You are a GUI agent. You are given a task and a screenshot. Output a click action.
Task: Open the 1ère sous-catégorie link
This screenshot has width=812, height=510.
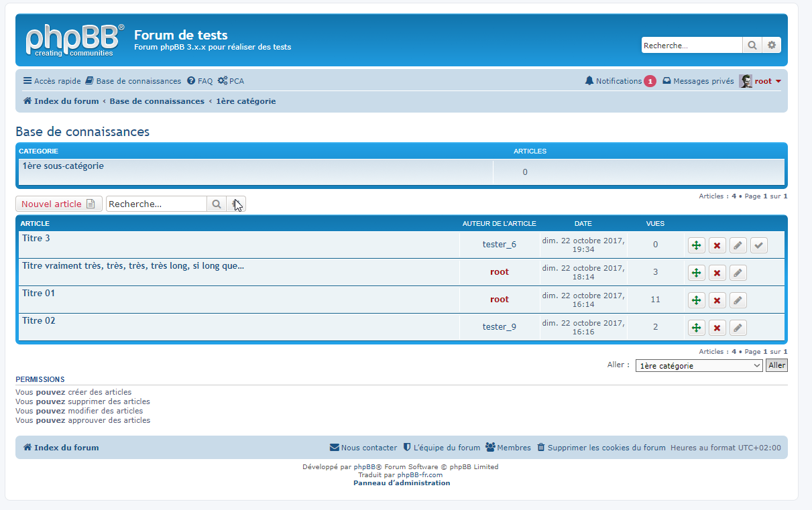[63, 166]
